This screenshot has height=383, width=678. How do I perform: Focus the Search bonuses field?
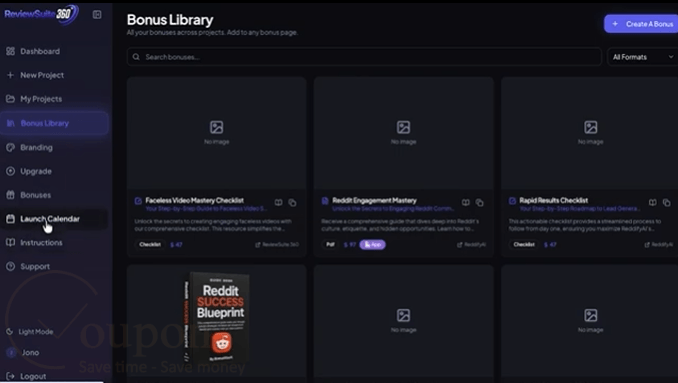click(364, 57)
